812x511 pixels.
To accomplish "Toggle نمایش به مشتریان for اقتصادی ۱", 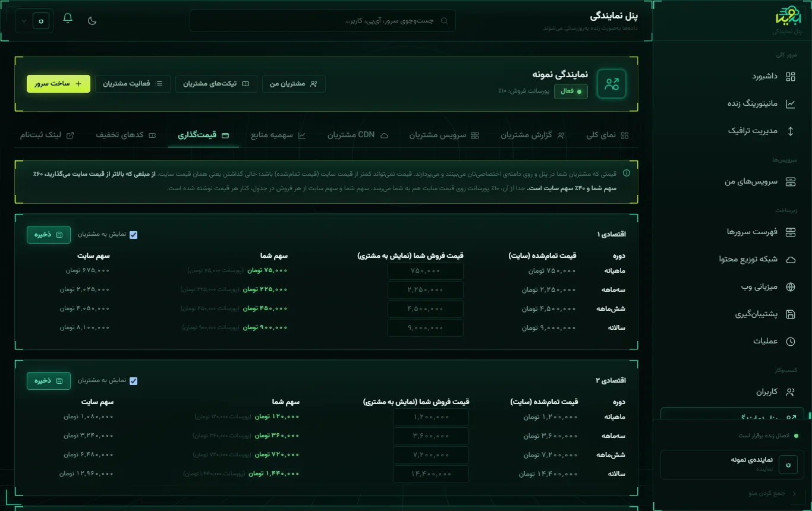I will [x=133, y=235].
